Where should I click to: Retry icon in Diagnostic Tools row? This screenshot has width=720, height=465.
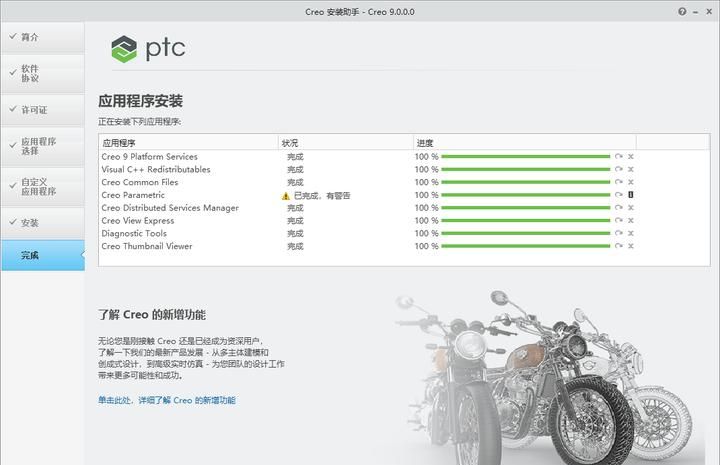click(x=619, y=233)
